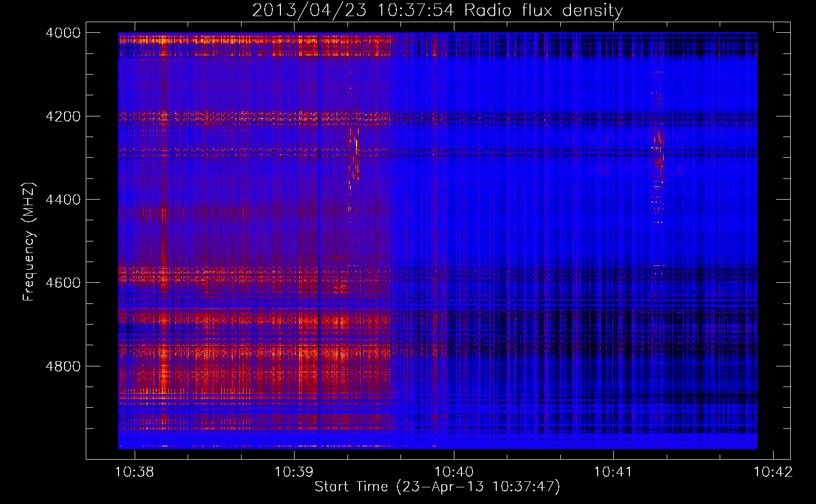Select the '4400' frequency axis label
Viewport: 816px width, 504px height.
pos(63,200)
